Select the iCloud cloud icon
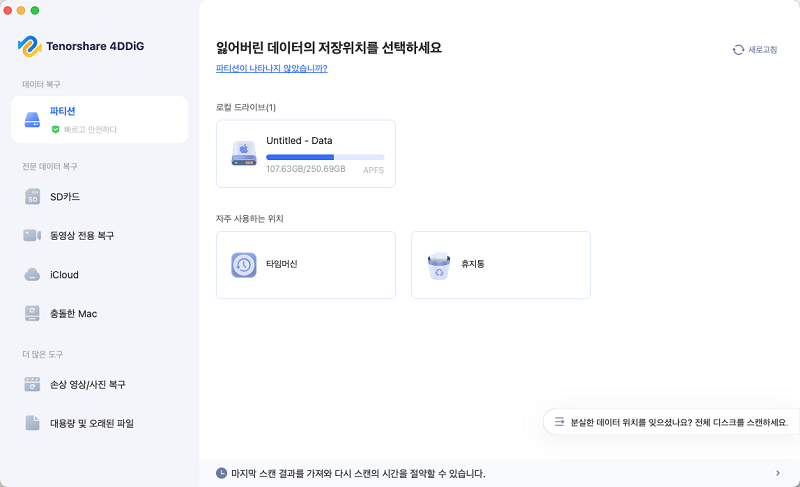The height and width of the screenshot is (487, 800). click(x=32, y=275)
